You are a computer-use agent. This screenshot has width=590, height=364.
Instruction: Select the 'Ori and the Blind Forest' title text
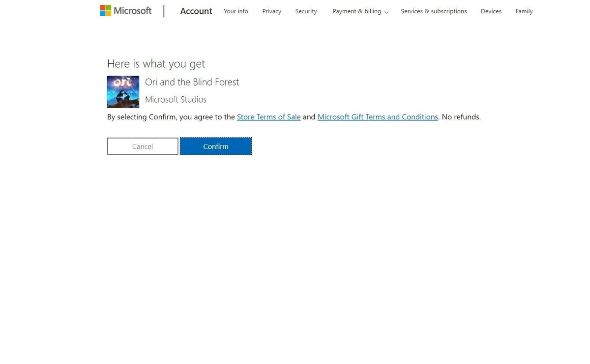click(x=192, y=82)
